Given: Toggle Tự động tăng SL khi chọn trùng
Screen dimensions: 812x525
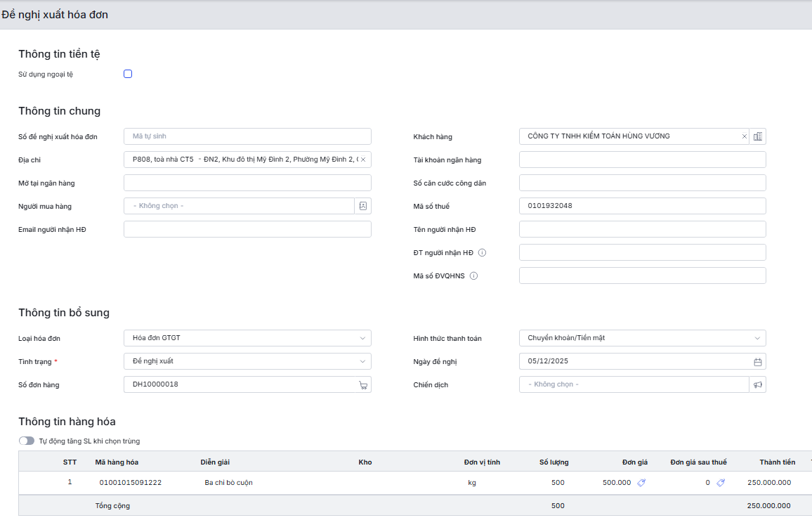Looking at the screenshot, I should click(27, 441).
